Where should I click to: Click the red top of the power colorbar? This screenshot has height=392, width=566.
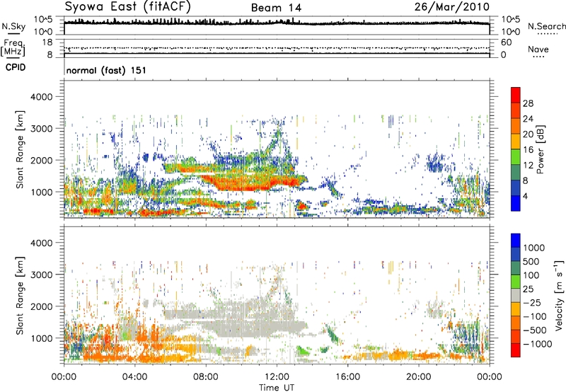[x=516, y=95]
